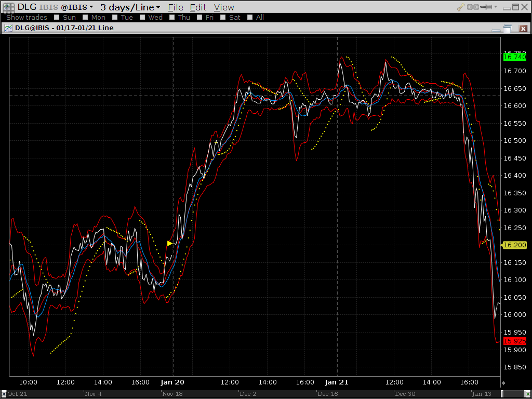
Task: Restore the DLG@IBIS chart panel window
Action: pos(508,29)
